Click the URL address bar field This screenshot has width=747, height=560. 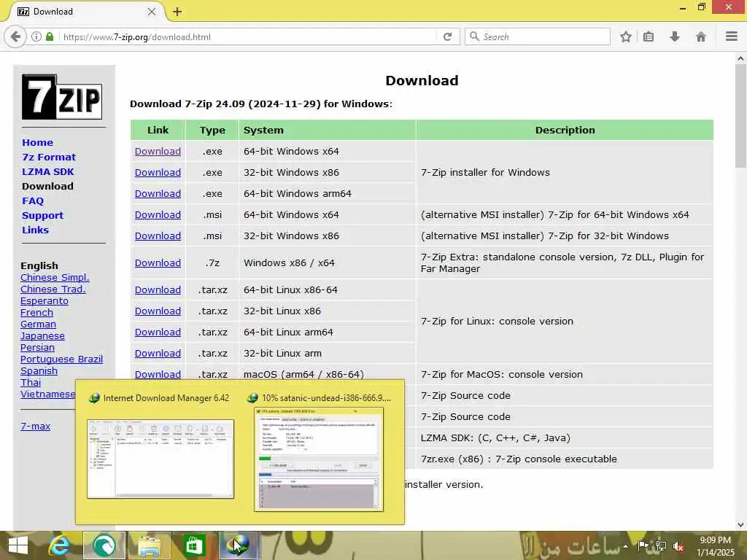248,36
